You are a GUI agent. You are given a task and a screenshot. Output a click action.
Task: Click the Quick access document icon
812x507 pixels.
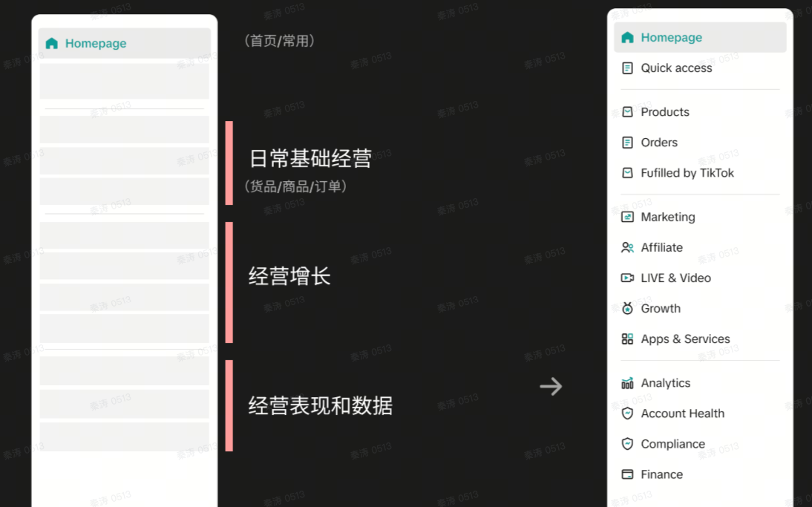point(627,68)
